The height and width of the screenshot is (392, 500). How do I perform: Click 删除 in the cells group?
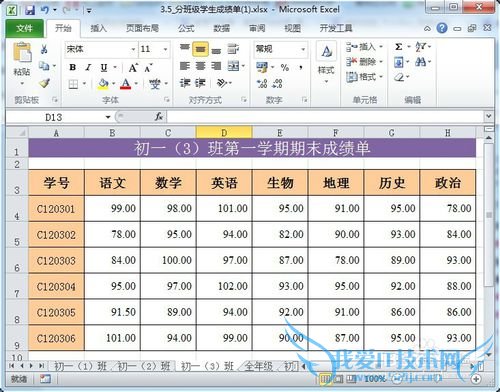tap(364, 62)
